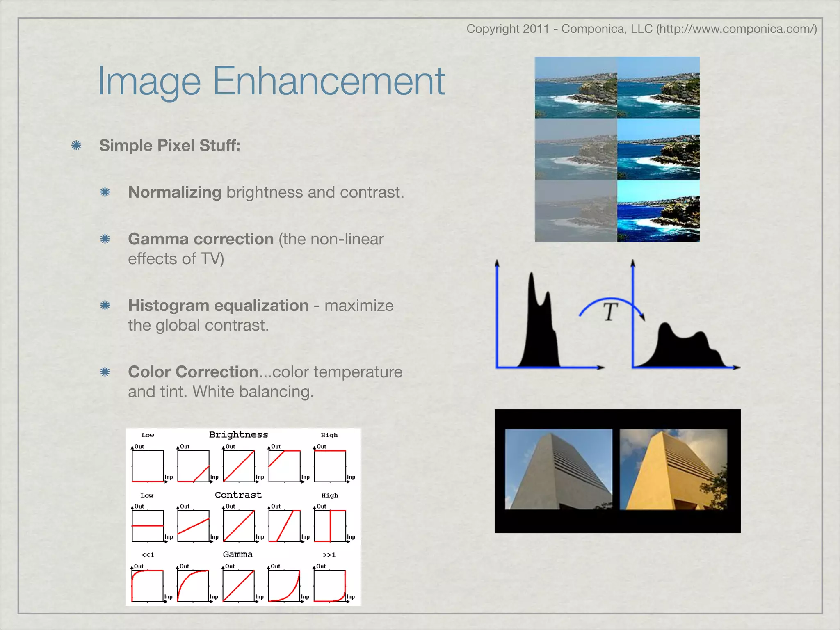The width and height of the screenshot is (840, 630).
Task: Click the bullet icon beside Histogram equalization
Action: click(x=105, y=306)
